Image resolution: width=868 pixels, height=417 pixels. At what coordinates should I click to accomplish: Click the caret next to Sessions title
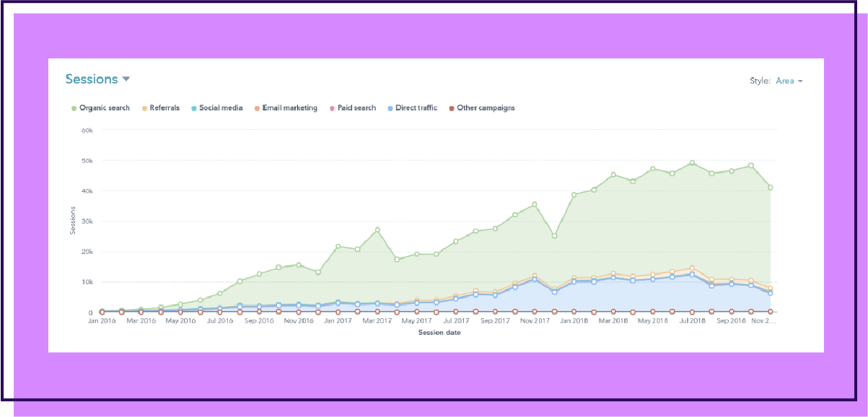coord(126,79)
